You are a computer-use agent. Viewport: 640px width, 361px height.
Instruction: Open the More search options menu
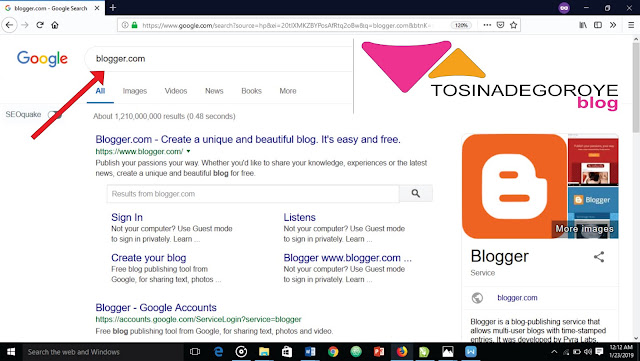288,91
